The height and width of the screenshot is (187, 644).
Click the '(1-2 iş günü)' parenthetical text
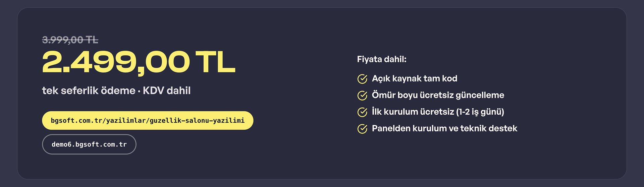click(x=480, y=112)
